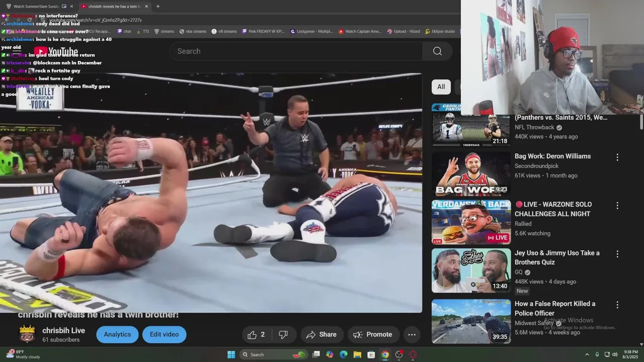Open options menu for False Report video
Viewport: 644px width, 362px height.
[617, 305]
